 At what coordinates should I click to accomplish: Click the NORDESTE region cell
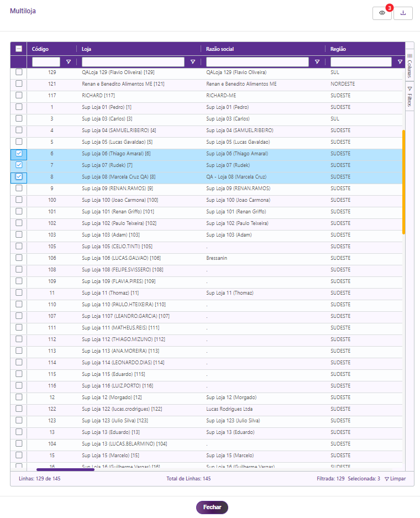coord(343,84)
